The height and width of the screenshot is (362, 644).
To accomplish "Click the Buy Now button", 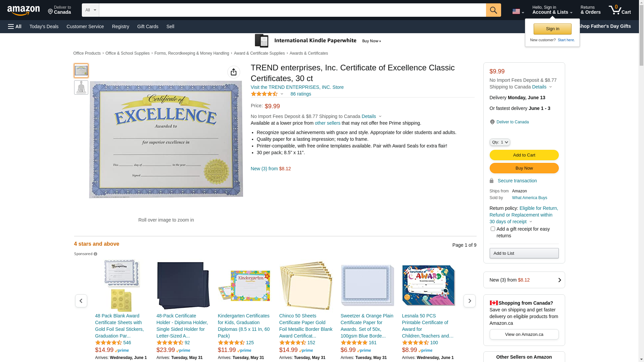I will coord(524,168).
